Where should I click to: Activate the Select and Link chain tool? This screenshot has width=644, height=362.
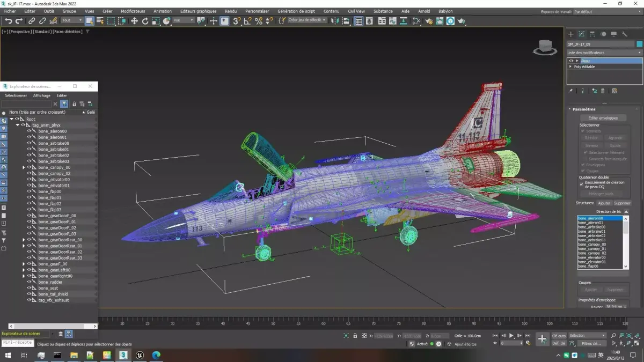coord(32,21)
